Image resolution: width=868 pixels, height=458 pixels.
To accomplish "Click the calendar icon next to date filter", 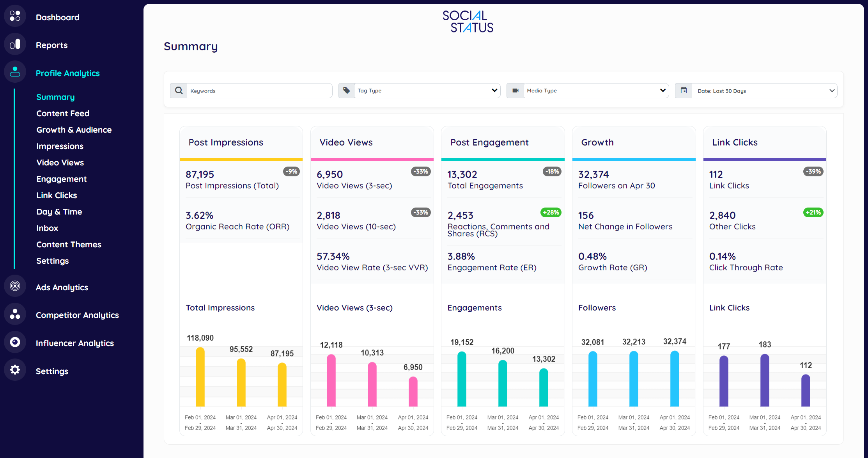I will pos(684,90).
